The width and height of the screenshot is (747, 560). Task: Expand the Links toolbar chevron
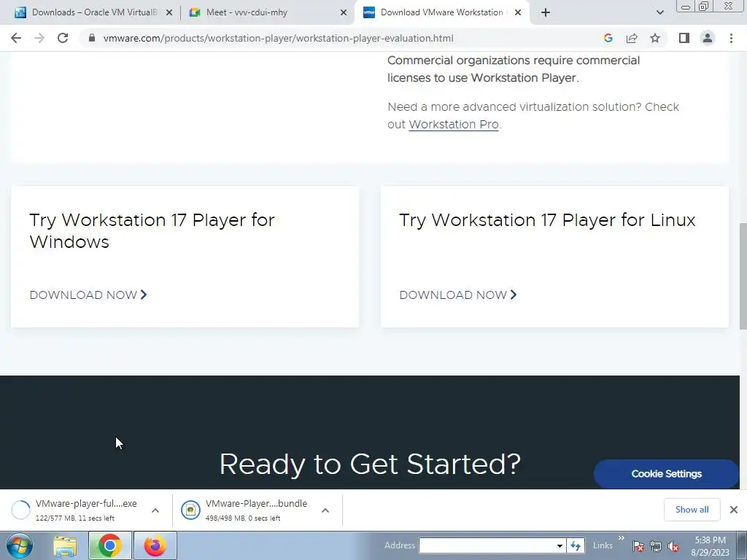622,538
